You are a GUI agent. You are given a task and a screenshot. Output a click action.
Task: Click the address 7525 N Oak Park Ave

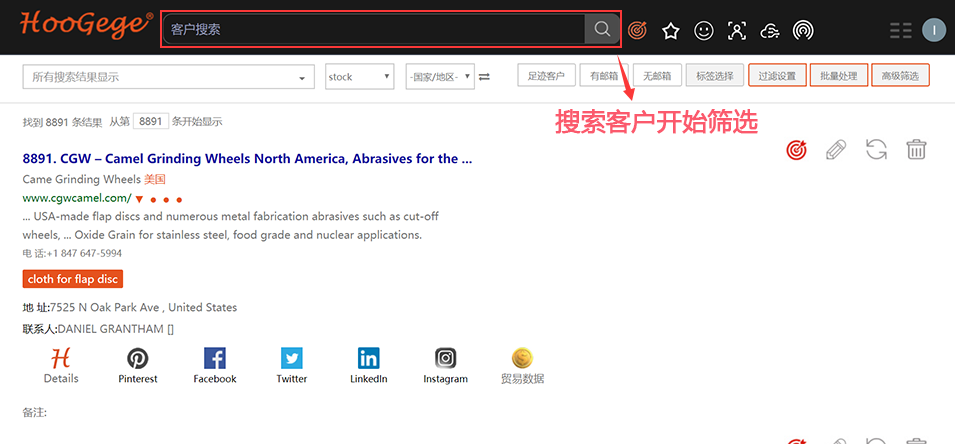(x=105, y=308)
